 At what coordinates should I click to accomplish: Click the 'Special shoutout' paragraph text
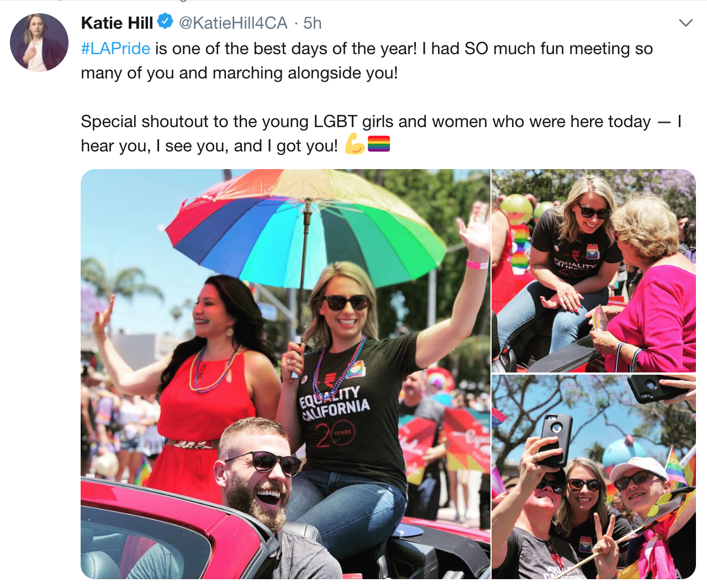coord(381,134)
